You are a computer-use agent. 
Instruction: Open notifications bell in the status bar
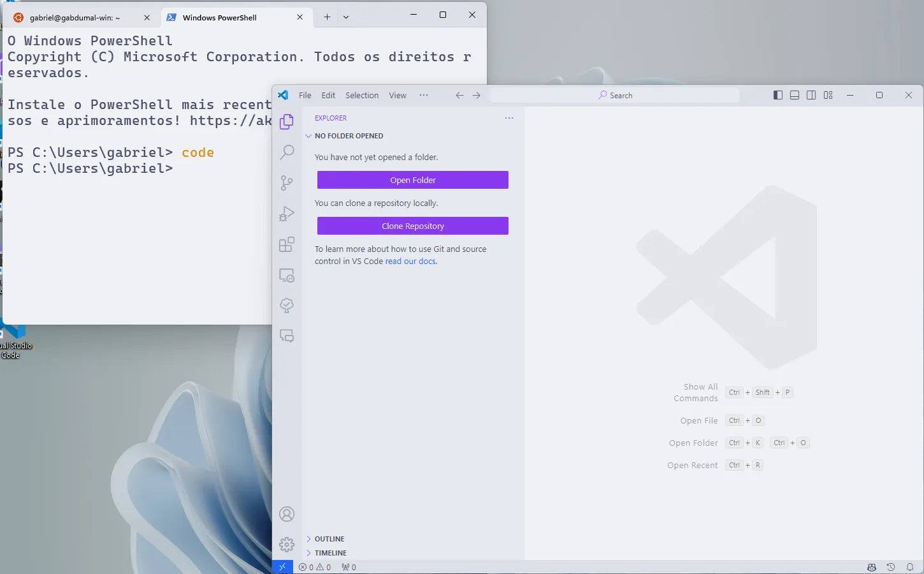[x=910, y=567]
